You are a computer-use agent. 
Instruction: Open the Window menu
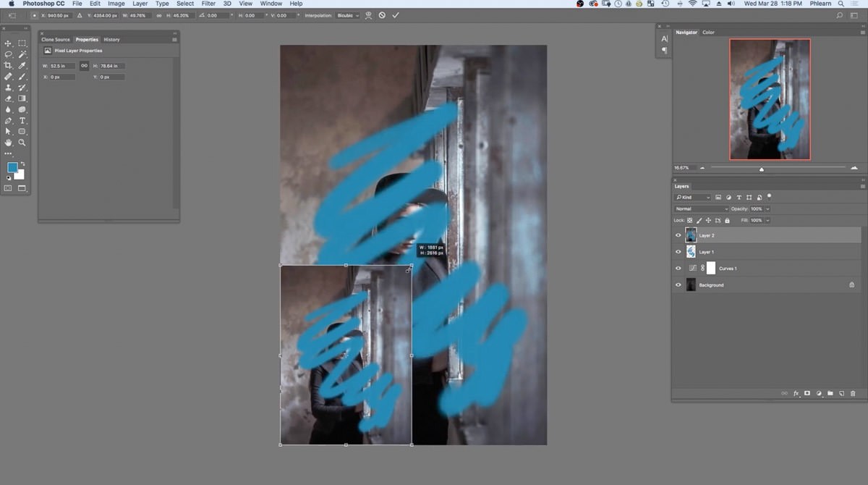pyautogui.click(x=271, y=4)
